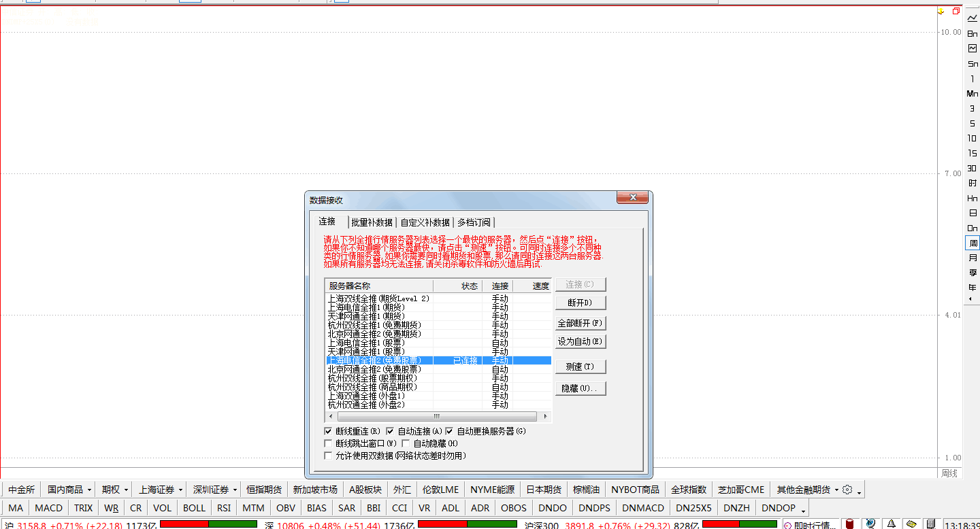Select the line chart icon in the period sidebar
This screenshot has width=980, height=529.
coord(973,18)
